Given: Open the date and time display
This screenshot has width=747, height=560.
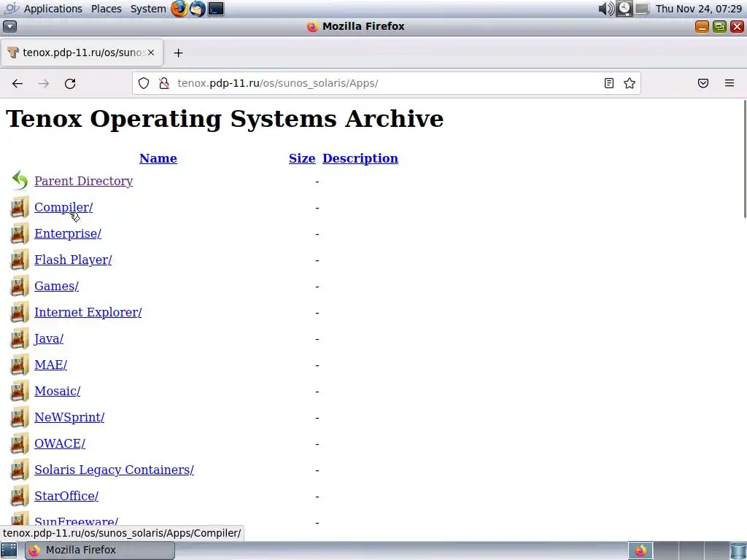Looking at the screenshot, I should click(x=699, y=9).
